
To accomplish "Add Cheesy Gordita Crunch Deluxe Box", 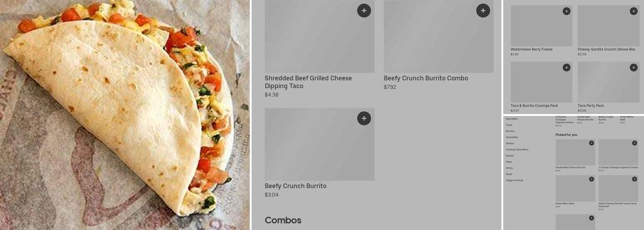I will (633, 11).
